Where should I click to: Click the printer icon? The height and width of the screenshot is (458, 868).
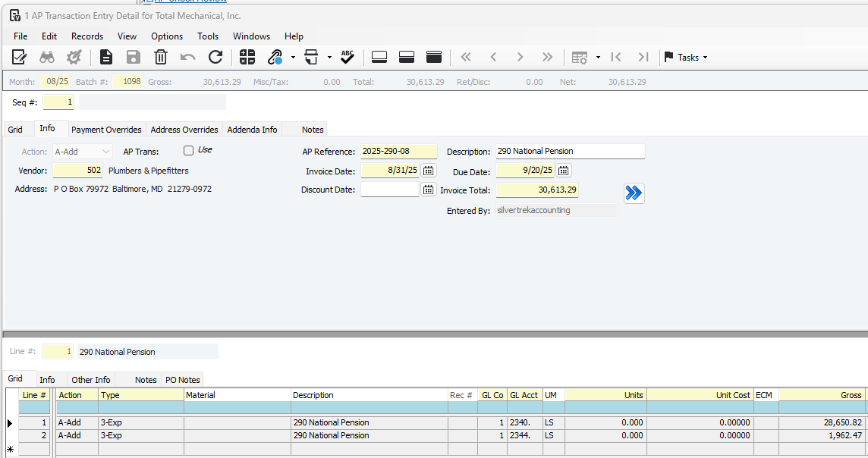point(312,57)
